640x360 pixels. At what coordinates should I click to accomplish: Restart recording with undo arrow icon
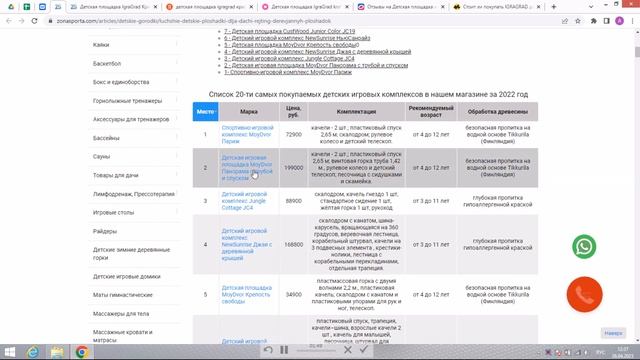click(268, 349)
